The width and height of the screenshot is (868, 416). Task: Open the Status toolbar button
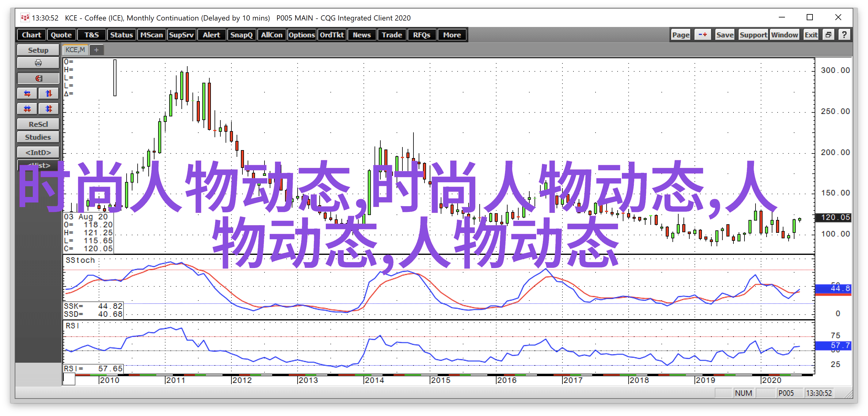[x=121, y=35]
